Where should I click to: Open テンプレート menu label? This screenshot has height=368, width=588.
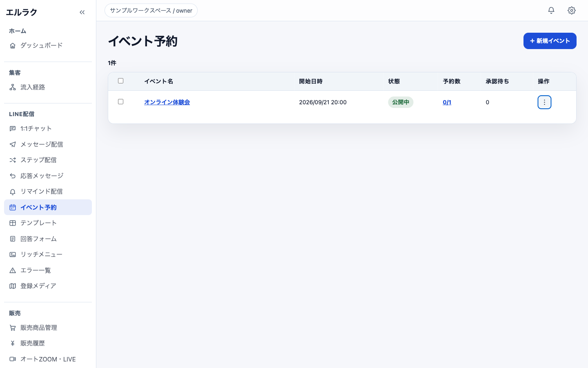[38, 223]
